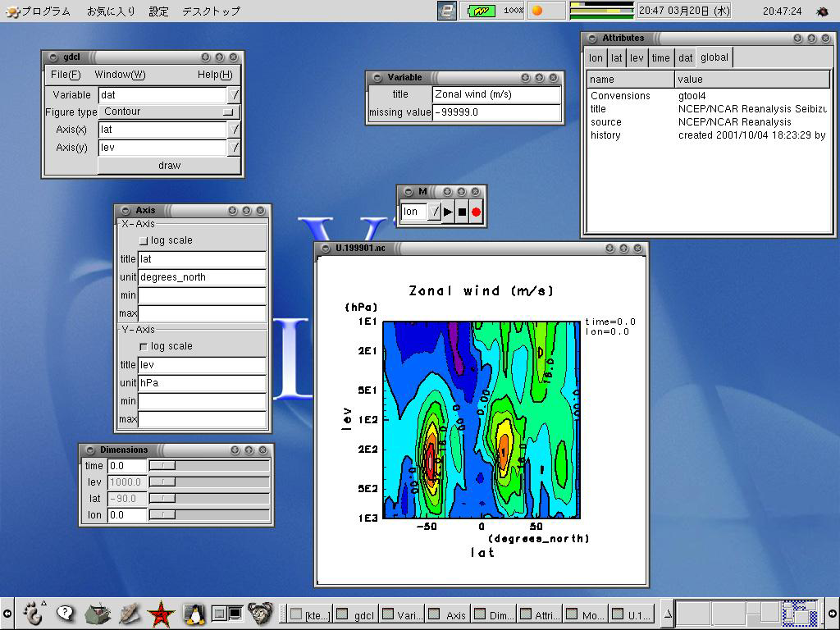Image resolution: width=840 pixels, height=630 pixels.
Task: Open the lon dimension dropdown in movie window
Action: click(x=435, y=212)
